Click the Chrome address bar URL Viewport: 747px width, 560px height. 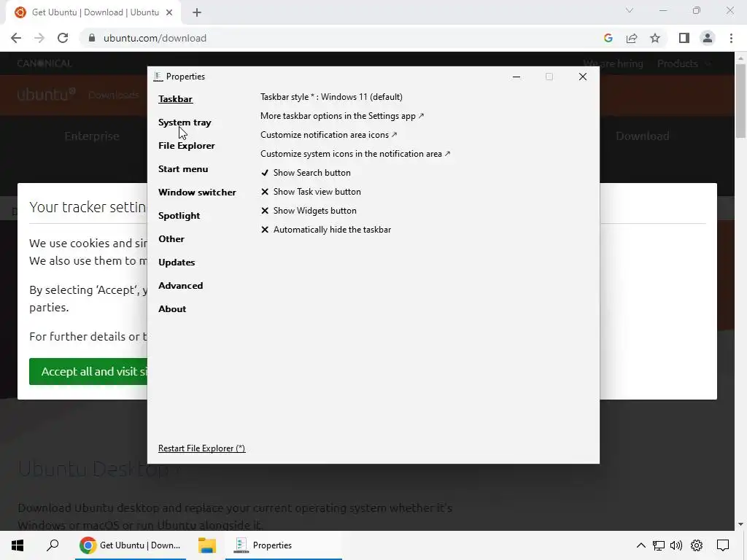click(155, 38)
